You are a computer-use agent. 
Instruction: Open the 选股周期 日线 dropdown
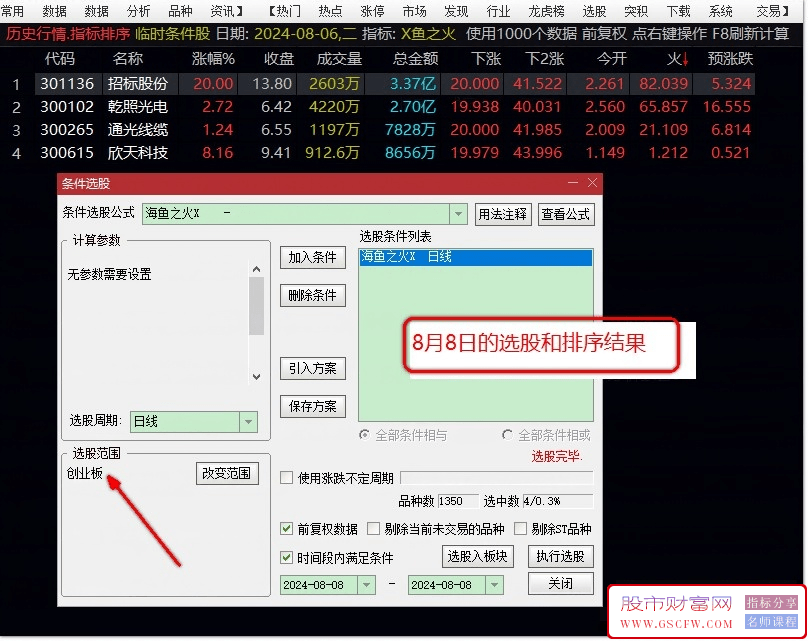point(248,422)
